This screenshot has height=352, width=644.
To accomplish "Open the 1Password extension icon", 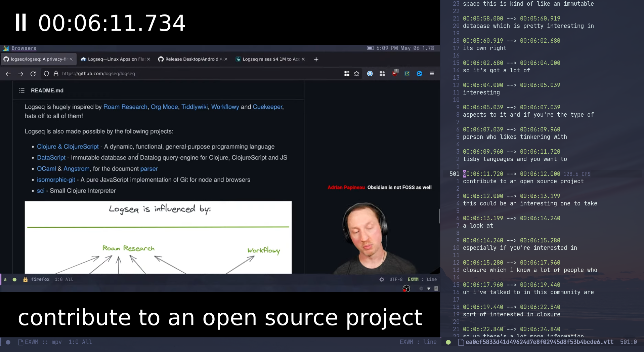I will 370,74.
